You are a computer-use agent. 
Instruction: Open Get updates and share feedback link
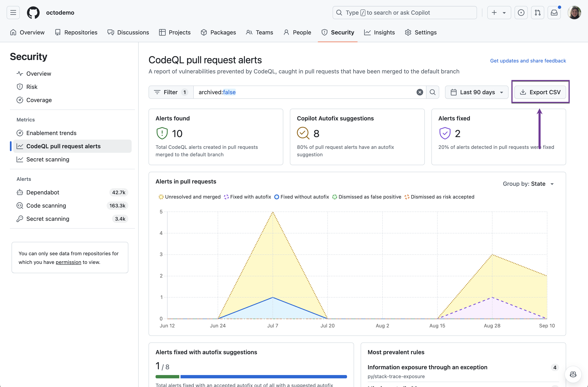pos(528,60)
